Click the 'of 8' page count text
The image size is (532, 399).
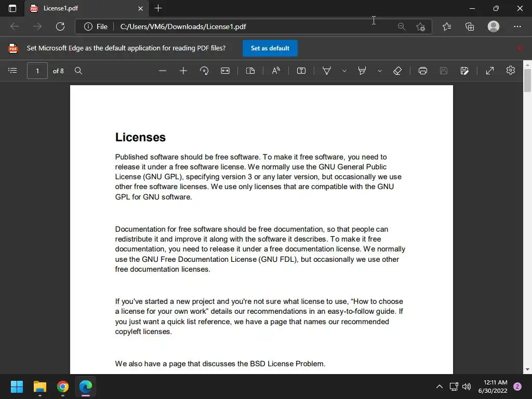coord(58,71)
